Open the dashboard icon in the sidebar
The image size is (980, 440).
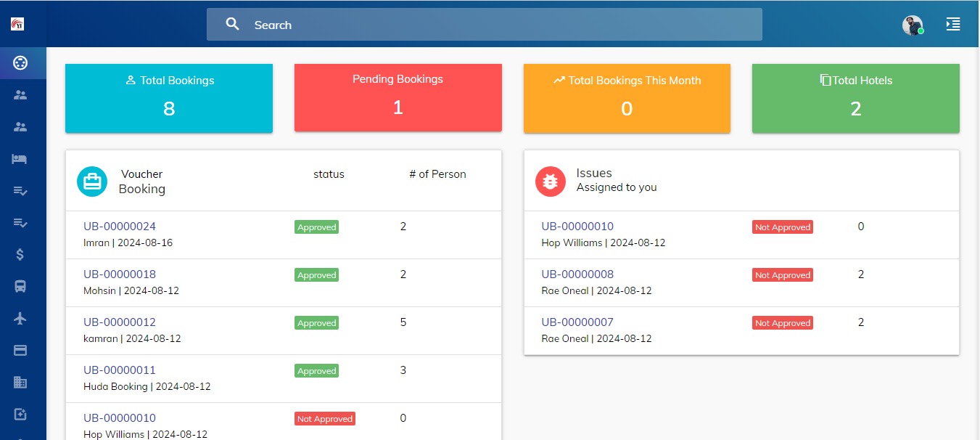point(20,63)
